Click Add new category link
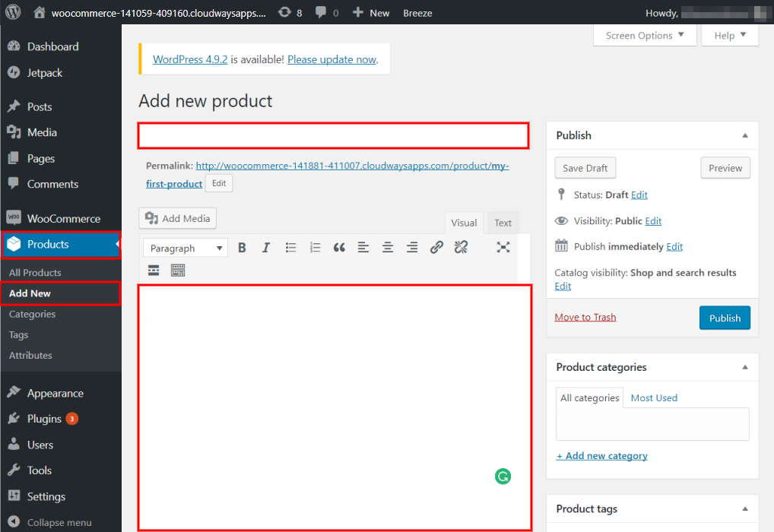Viewport: 774px width, 532px height. [x=601, y=455]
